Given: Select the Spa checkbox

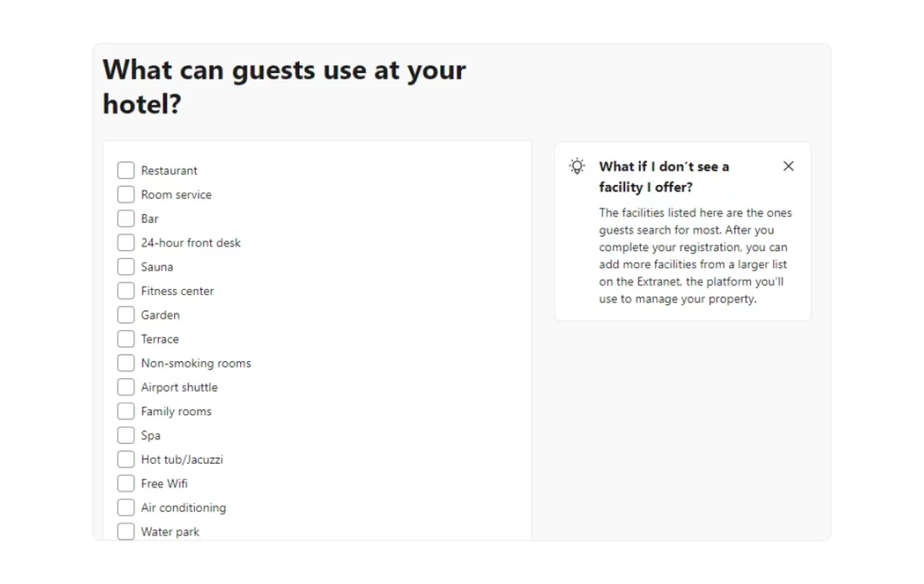Looking at the screenshot, I should click(126, 435).
